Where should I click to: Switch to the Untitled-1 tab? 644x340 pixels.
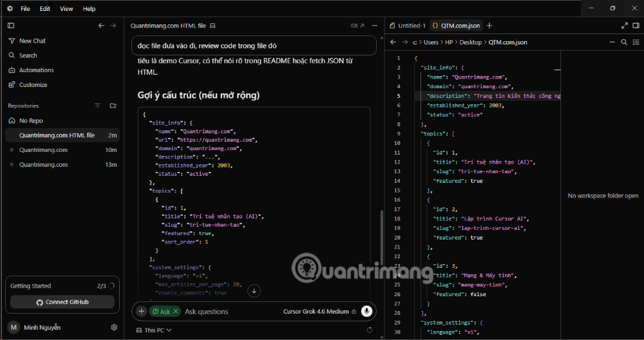point(408,26)
